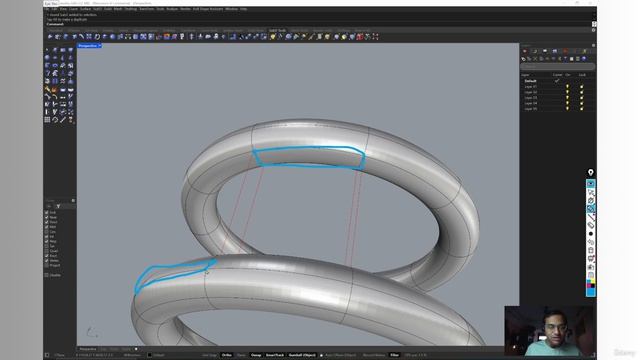Lock Layer 03 using its padlock icon
Image resolution: width=640 pixels, height=360 pixels.
point(582,98)
